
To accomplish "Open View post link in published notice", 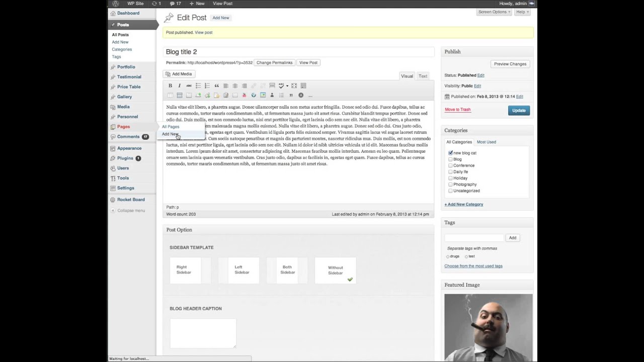I will pos(203,32).
